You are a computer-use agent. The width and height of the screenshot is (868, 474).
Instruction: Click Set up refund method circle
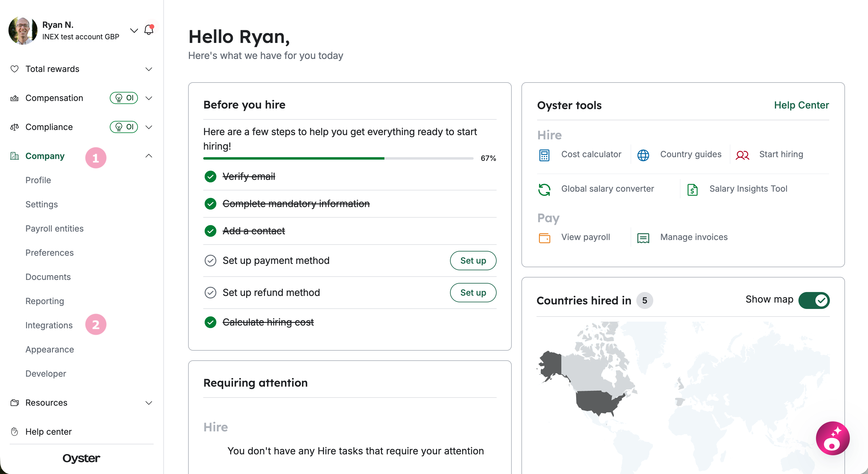click(x=210, y=292)
